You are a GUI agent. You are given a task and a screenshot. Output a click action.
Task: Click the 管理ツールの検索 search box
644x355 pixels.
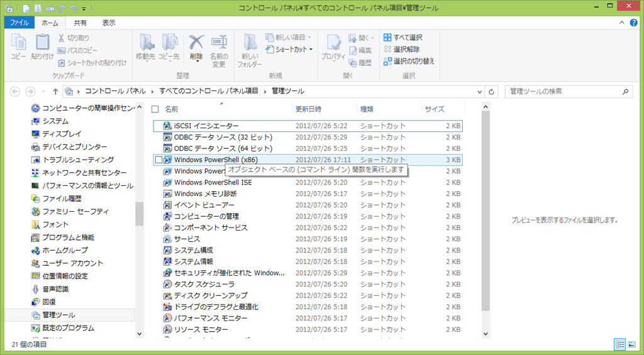[569, 92]
